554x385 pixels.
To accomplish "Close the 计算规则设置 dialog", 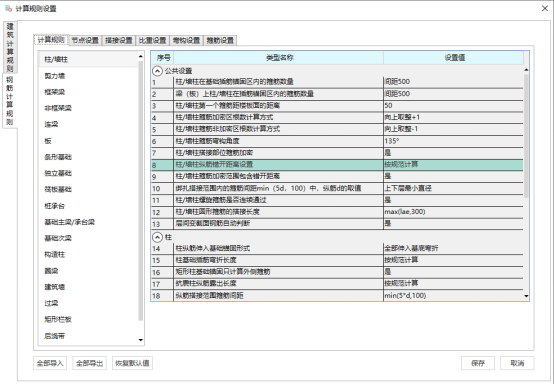I will pyautogui.click(x=545, y=8).
